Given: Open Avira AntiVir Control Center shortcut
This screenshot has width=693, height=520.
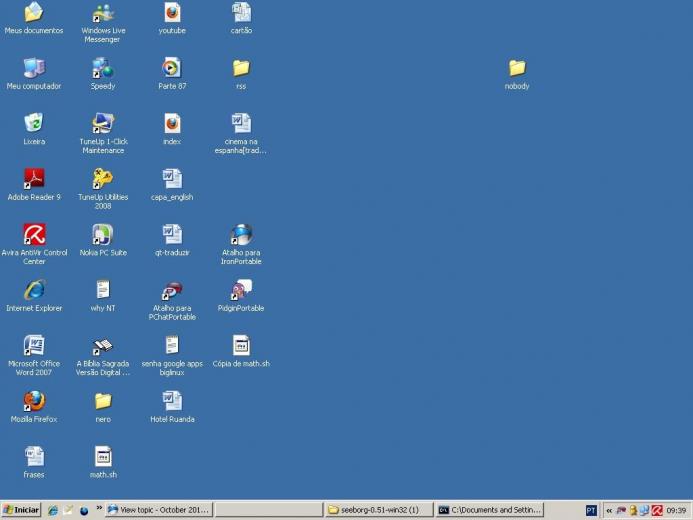Looking at the screenshot, I should pyautogui.click(x=34, y=234).
